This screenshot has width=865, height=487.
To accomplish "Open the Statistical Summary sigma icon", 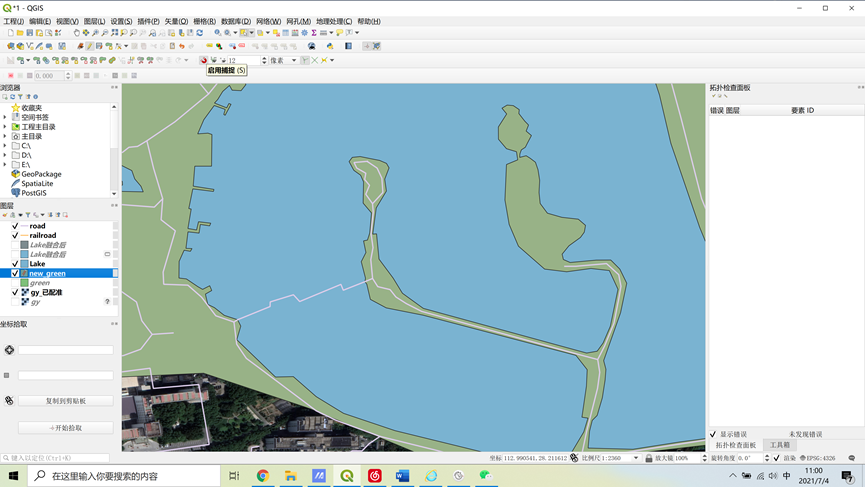I will [x=314, y=33].
